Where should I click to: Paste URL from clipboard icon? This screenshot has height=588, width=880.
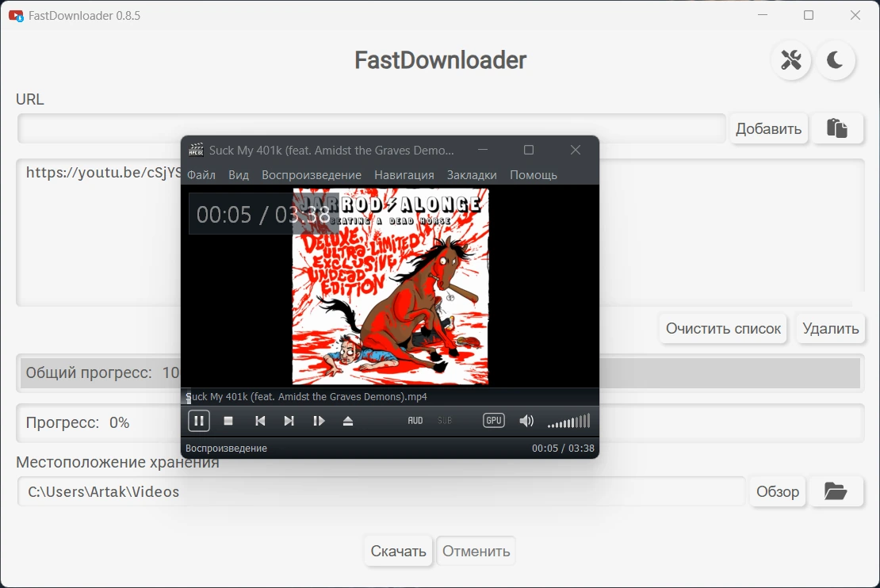click(836, 128)
